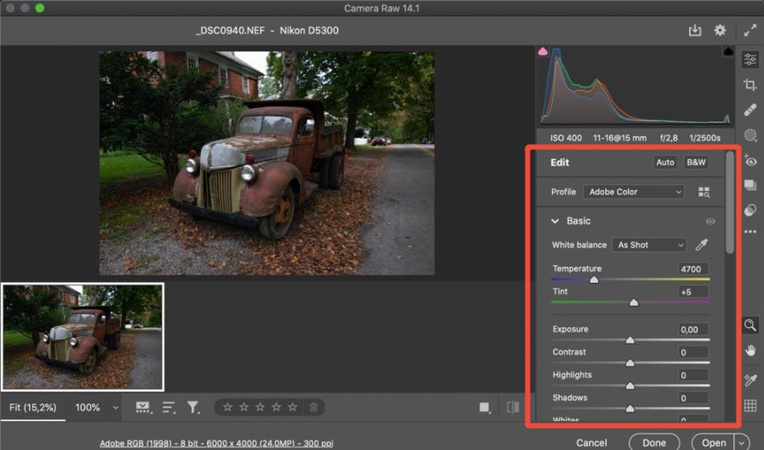The width and height of the screenshot is (764, 450).
Task: Toggle shadow clipping warning in histogram
Action: pos(543,51)
